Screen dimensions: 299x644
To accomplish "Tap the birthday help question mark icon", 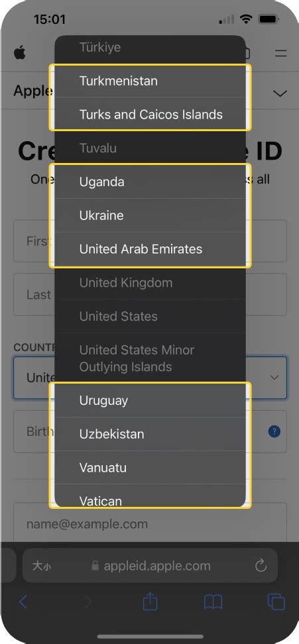I will pyautogui.click(x=274, y=432).
